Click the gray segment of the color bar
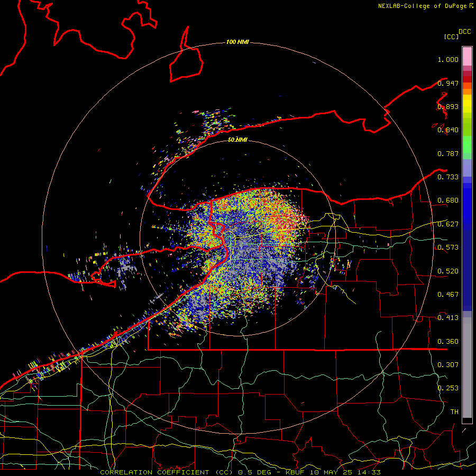The height and width of the screenshot is (476, 476). 467,368
